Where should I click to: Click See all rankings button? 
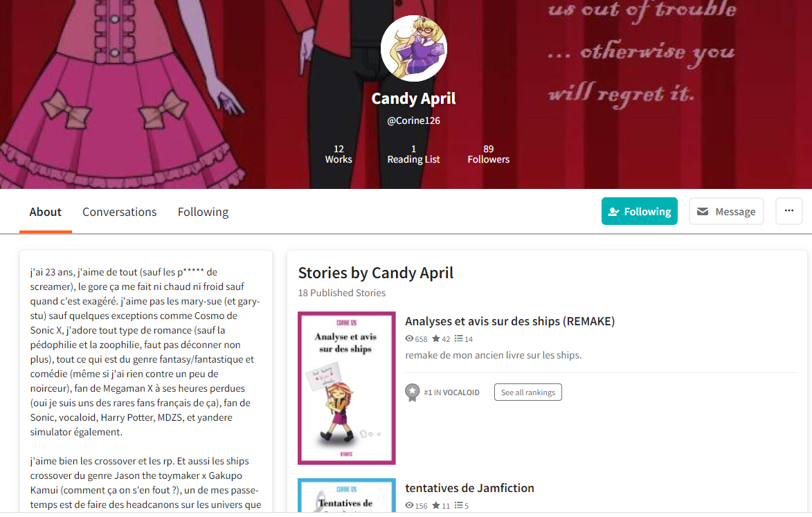527,392
